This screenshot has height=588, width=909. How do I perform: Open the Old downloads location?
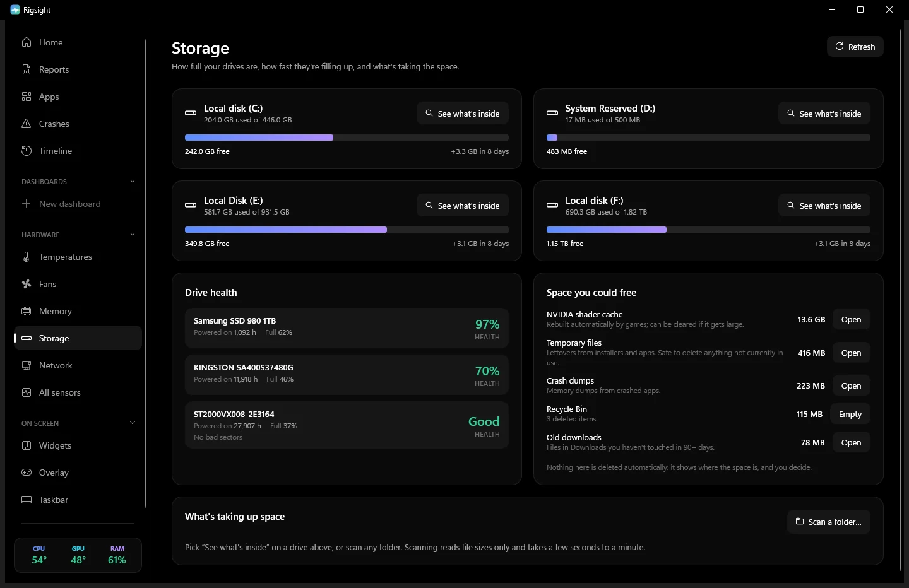851,443
